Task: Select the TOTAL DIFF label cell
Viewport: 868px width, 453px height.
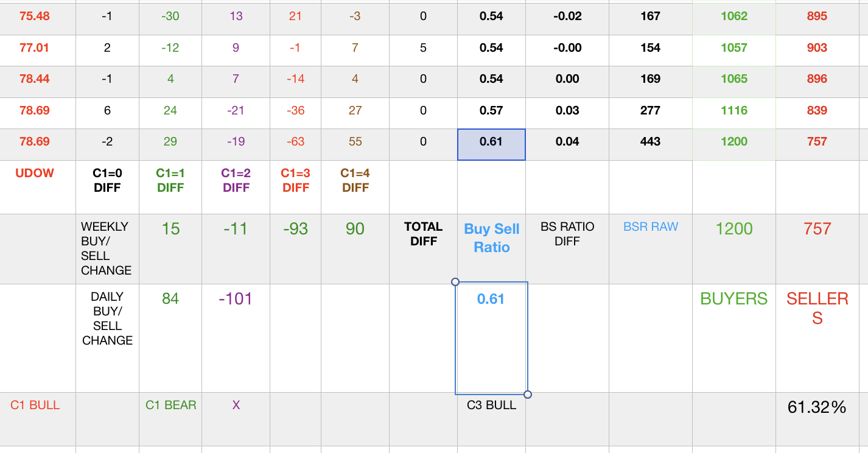Action: [x=424, y=234]
